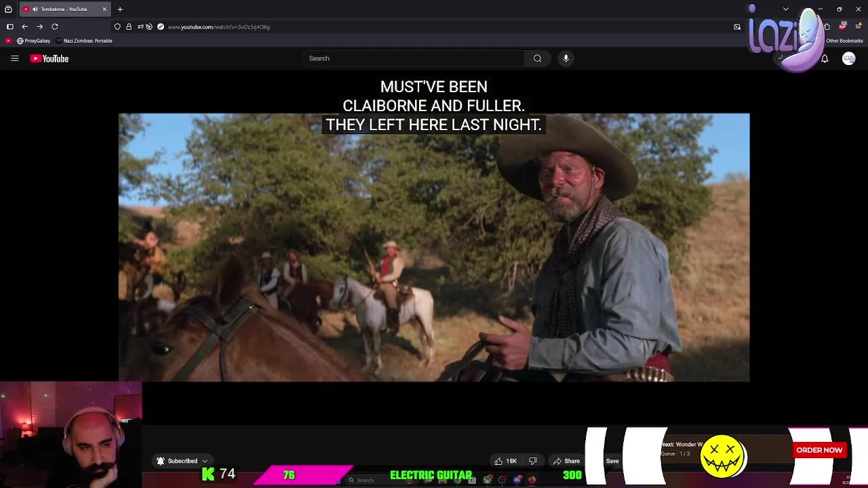This screenshot has height=488, width=868.
Task: Open Other Bookmarks folder
Action: [x=844, y=41]
